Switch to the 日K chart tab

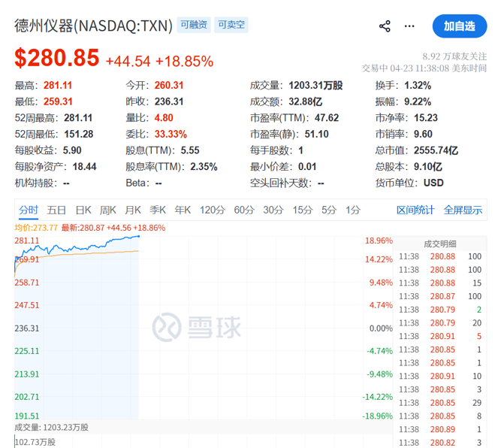tap(83, 210)
